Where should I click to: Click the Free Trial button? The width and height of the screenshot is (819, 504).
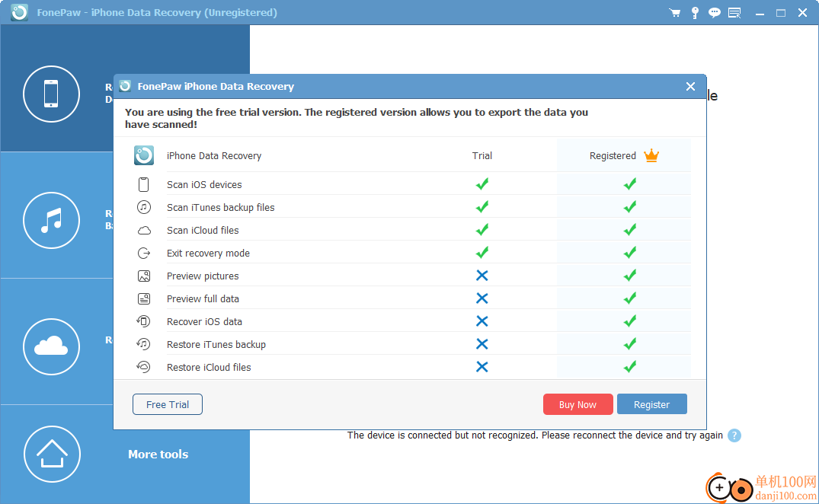pyautogui.click(x=167, y=404)
